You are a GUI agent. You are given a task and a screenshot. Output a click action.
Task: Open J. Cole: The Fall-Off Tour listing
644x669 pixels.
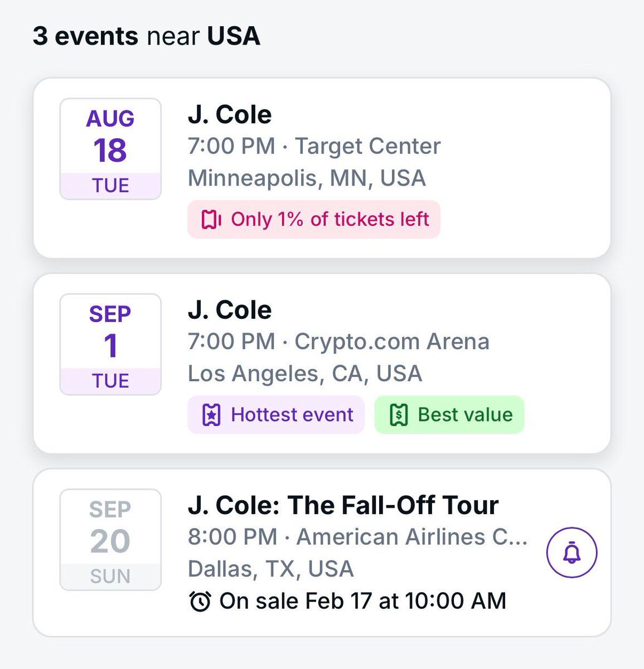343,505
